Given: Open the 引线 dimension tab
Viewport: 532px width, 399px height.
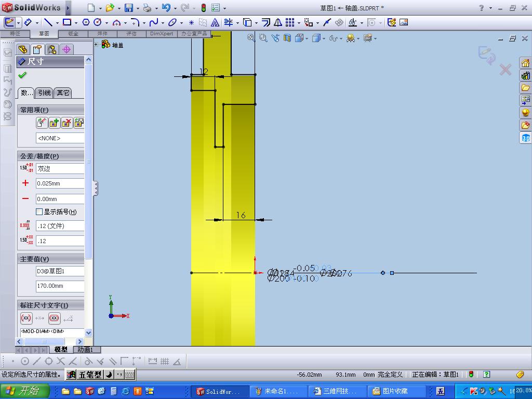Looking at the screenshot, I should coord(44,92).
